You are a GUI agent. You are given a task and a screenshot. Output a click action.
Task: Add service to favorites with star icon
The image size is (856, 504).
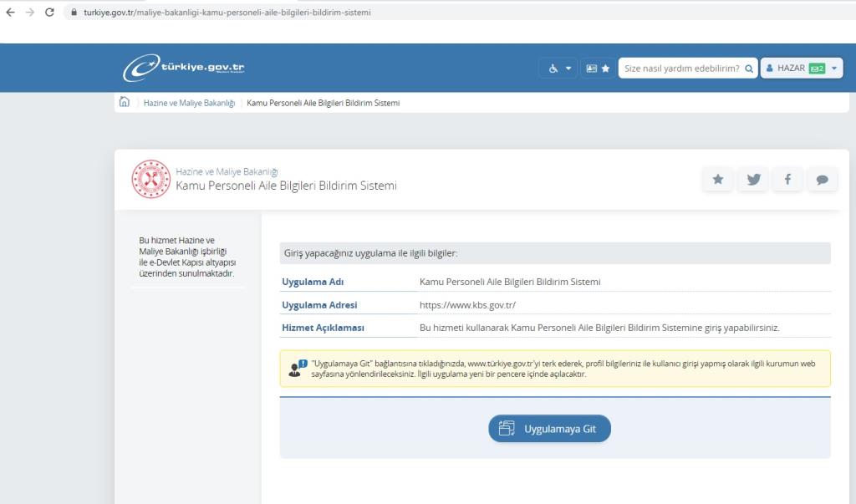pyautogui.click(x=718, y=179)
